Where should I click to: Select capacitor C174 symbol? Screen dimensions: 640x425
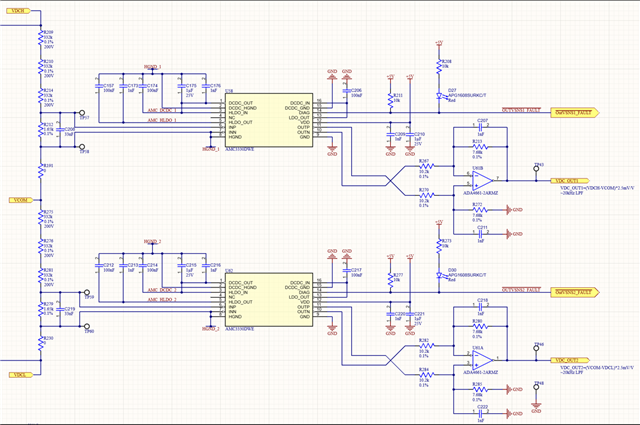[142, 86]
